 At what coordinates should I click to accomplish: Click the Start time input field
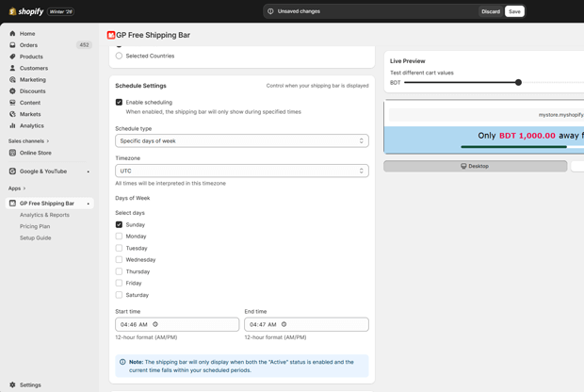[177, 324]
